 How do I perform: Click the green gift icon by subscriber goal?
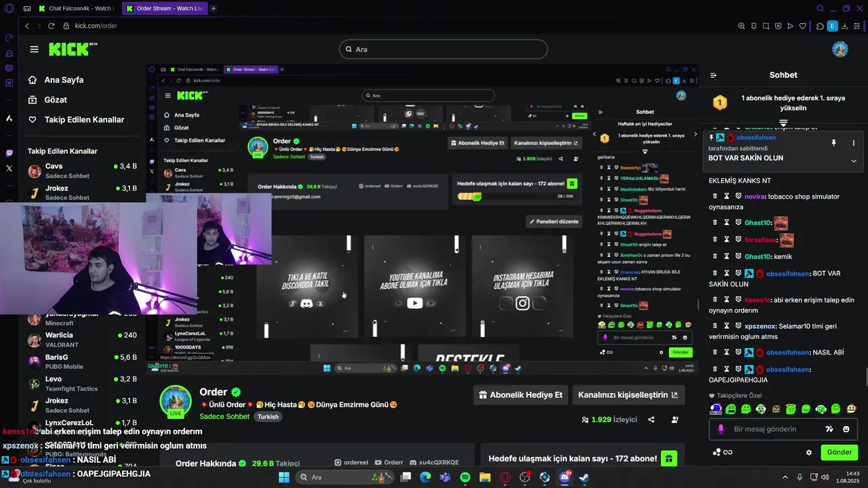click(669, 458)
